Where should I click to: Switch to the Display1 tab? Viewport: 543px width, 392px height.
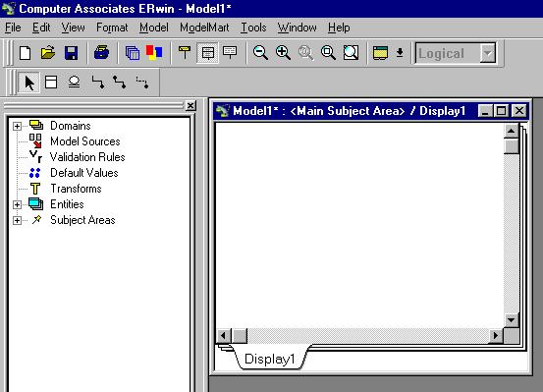click(269, 359)
